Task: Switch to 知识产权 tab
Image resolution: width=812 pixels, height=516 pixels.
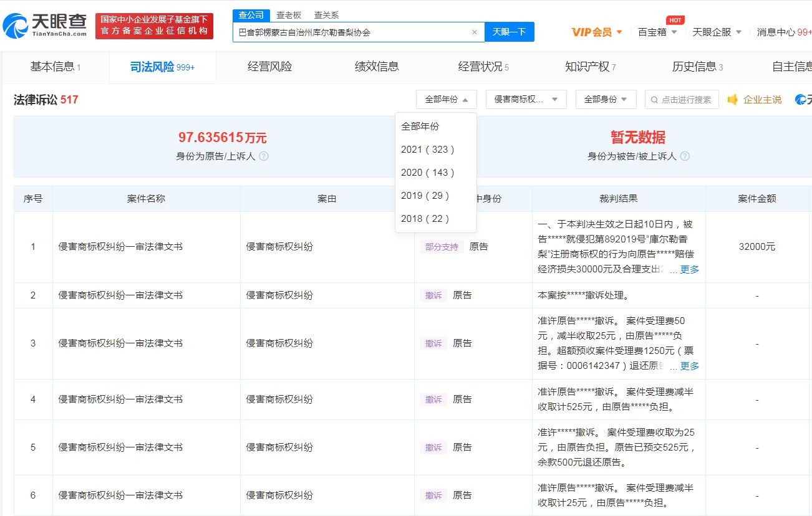Action: pyautogui.click(x=590, y=67)
